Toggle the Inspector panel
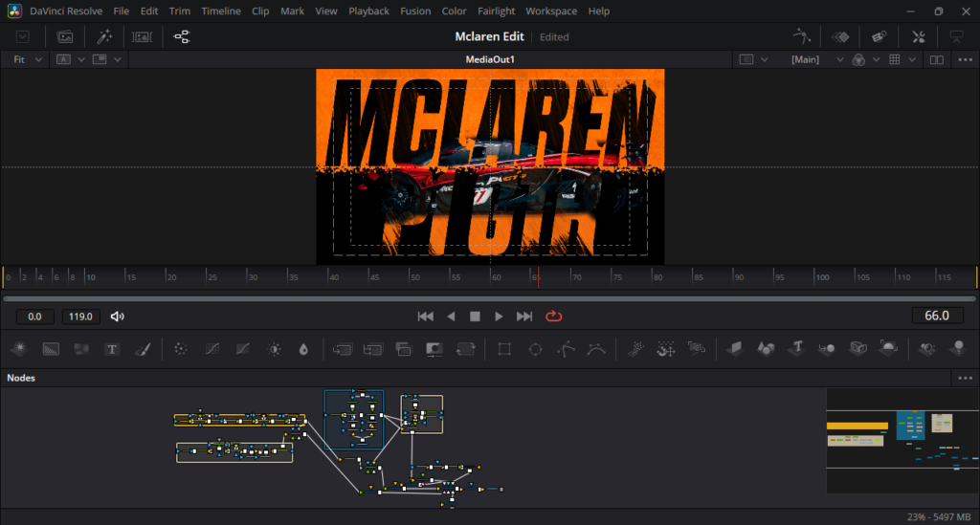The width and height of the screenshot is (980, 525). tap(918, 37)
